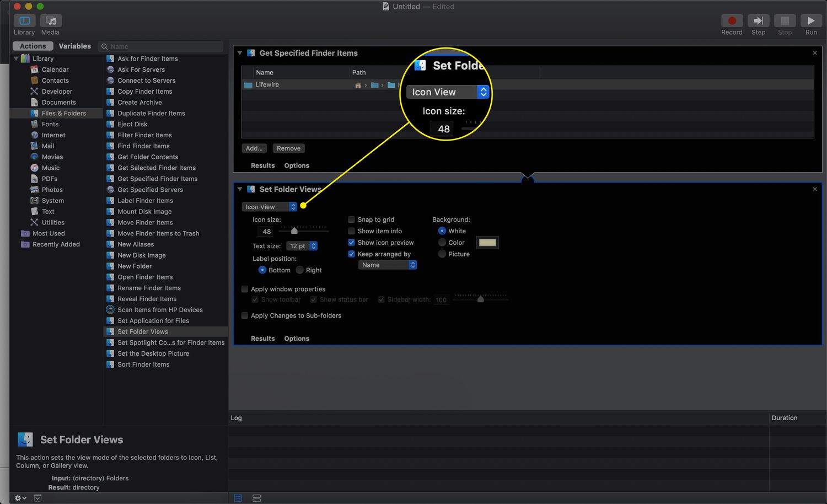Uncheck Show icon preview
The width and height of the screenshot is (827, 504).
[x=351, y=243]
